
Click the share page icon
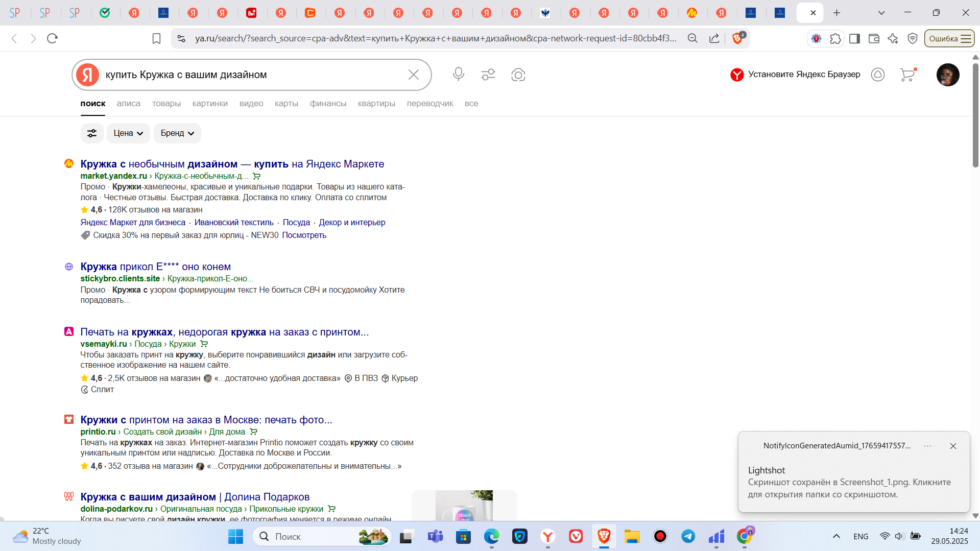714,38
